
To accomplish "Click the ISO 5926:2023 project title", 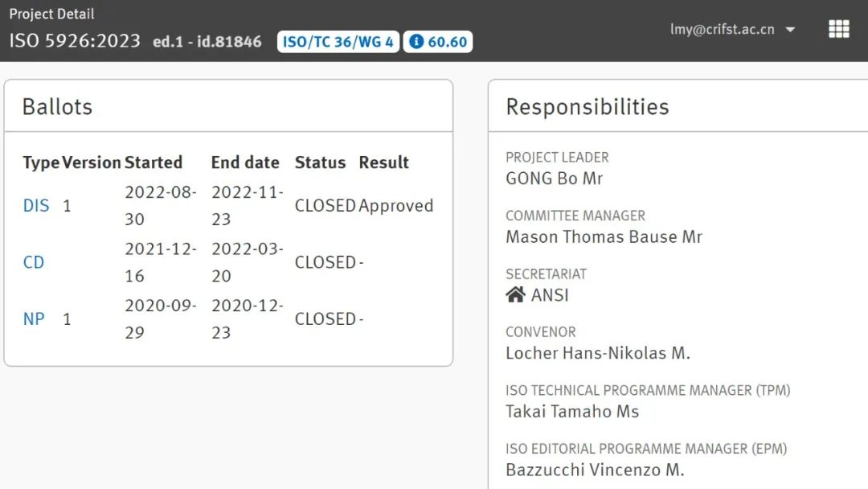I will point(75,41).
